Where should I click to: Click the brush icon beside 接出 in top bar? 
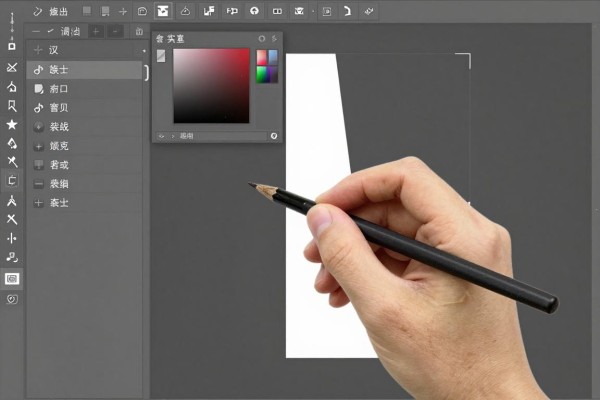point(38,11)
